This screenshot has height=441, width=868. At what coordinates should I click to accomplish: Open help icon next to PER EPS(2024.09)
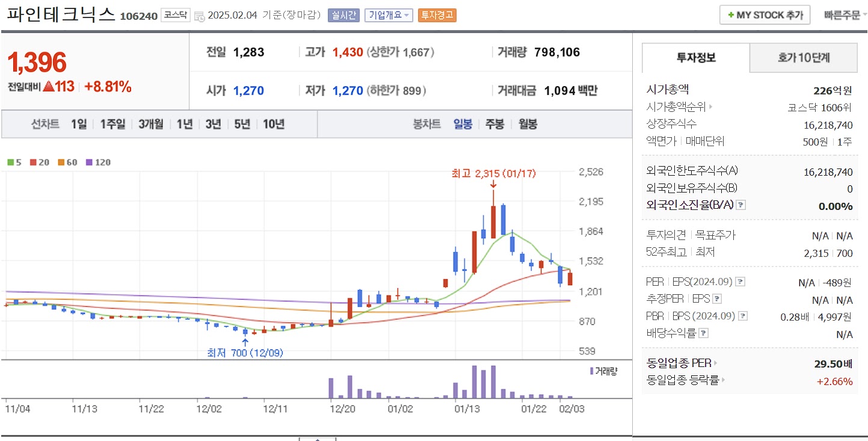[x=740, y=282]
